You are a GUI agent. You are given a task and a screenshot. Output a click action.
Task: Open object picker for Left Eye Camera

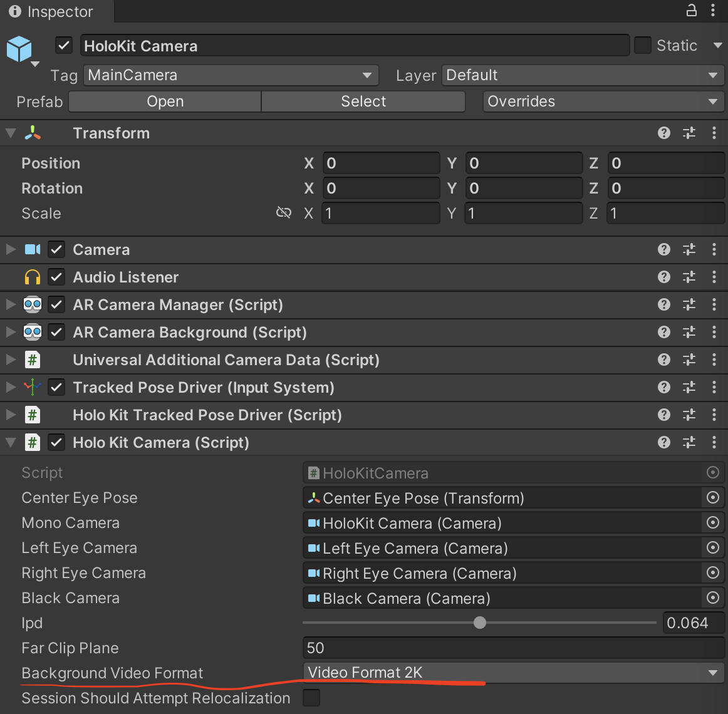tap(713, 548)
